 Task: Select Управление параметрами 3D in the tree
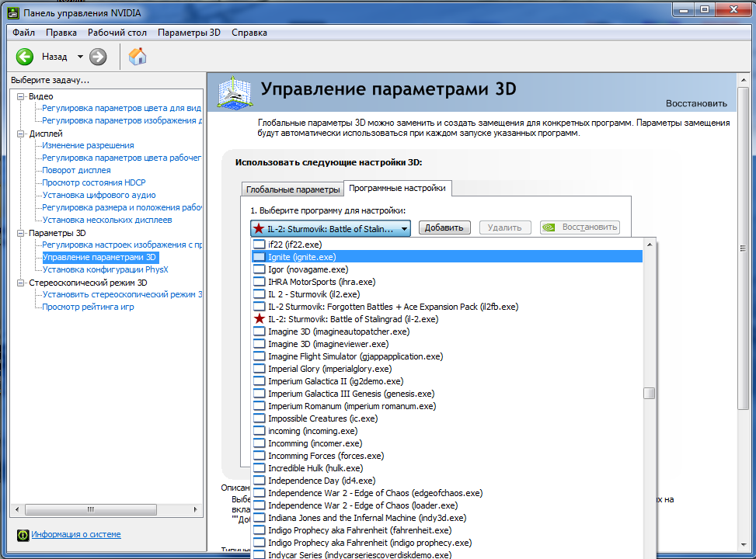click(x=99, y=257)
